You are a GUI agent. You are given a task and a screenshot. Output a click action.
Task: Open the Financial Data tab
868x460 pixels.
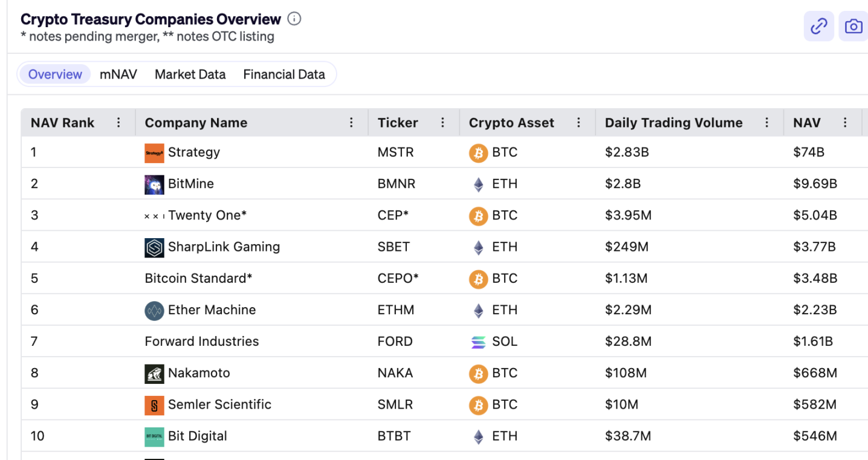[x=284, y=74]
